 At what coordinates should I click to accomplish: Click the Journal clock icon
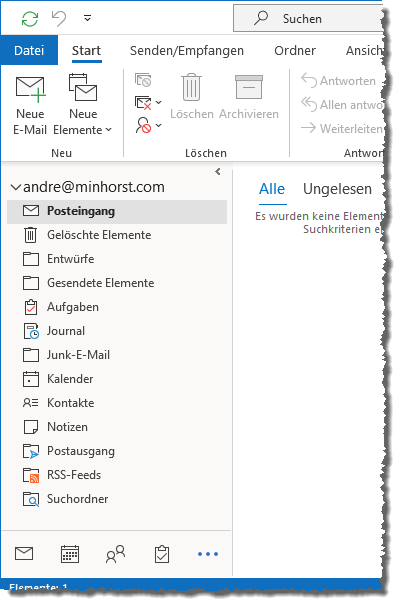31,332
